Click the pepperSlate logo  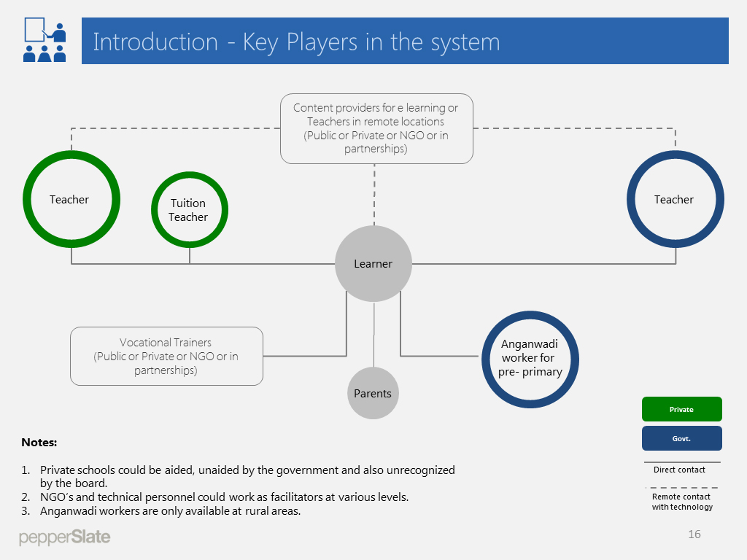tap(65, 537)
